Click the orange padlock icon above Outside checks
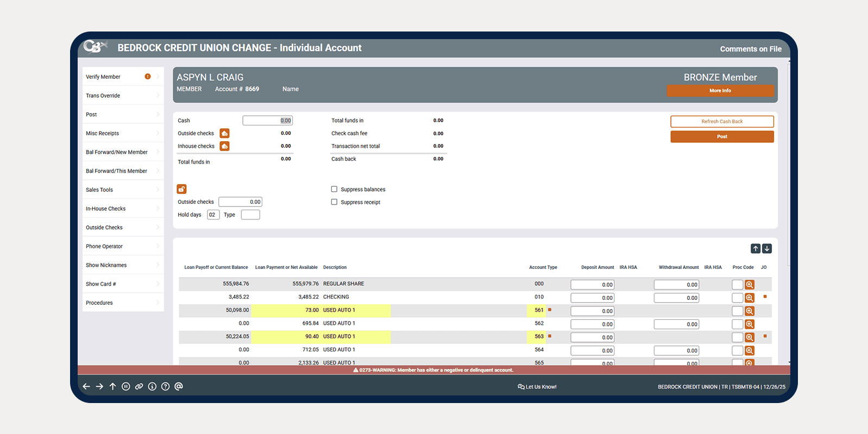The width and height of the screenshot is (868, 434). point(181,189)
